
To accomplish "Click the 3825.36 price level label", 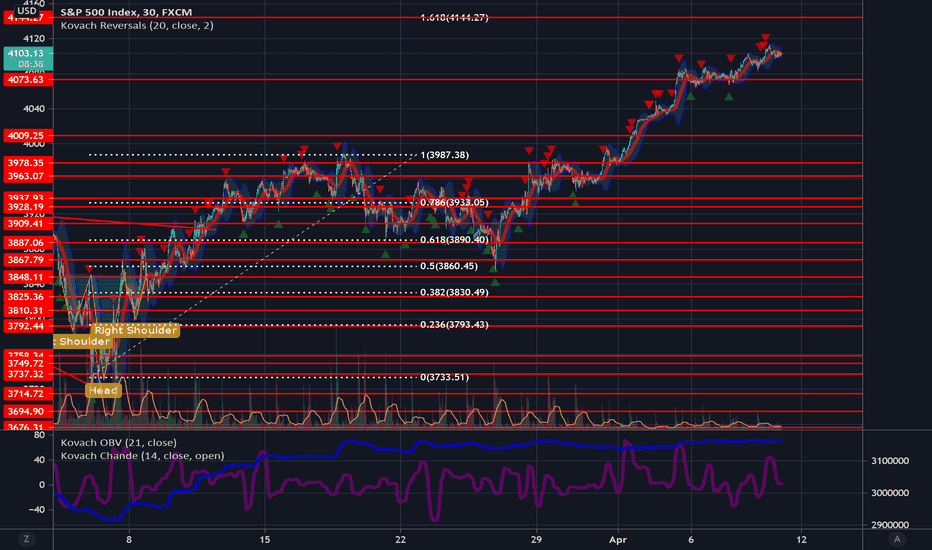I will (28, 297).
